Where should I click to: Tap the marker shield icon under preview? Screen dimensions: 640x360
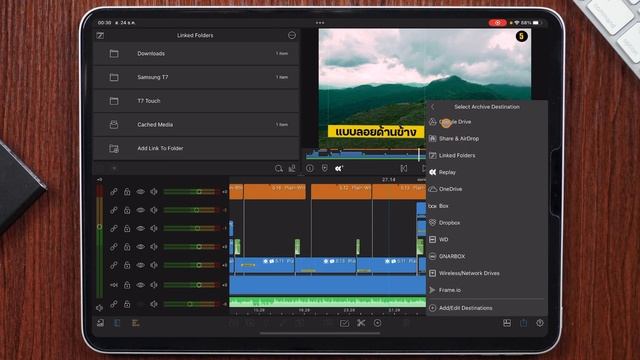click(x=324, y=168)
